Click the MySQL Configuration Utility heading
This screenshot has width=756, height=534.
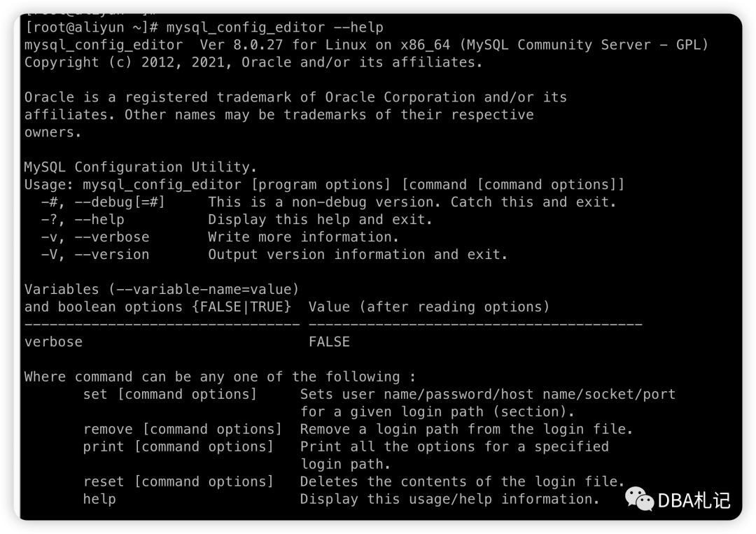[x=140, y=167]
